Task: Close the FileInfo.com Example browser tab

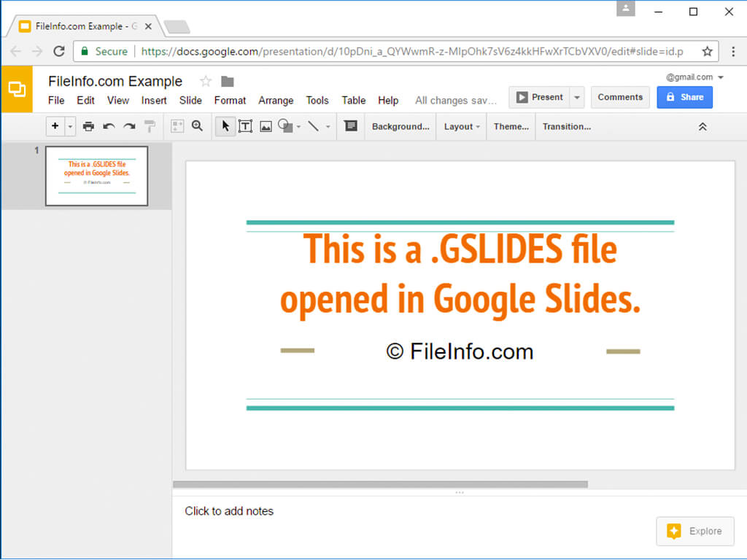Action: [148, 26]
